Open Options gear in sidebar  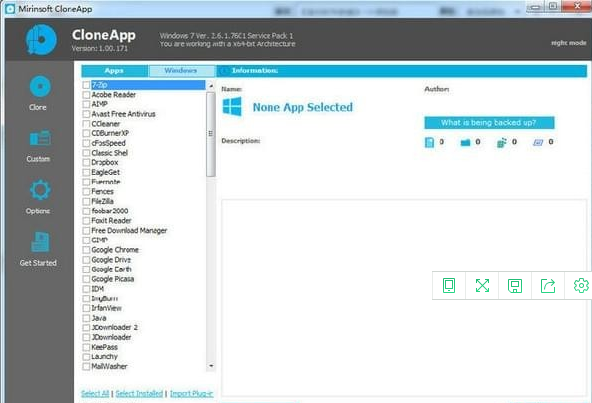(x=40, y=190)
